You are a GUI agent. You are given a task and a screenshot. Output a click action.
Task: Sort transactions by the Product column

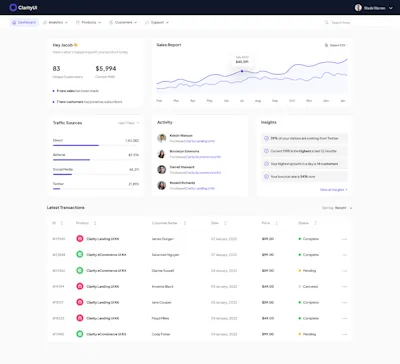[x=95, y=223]
